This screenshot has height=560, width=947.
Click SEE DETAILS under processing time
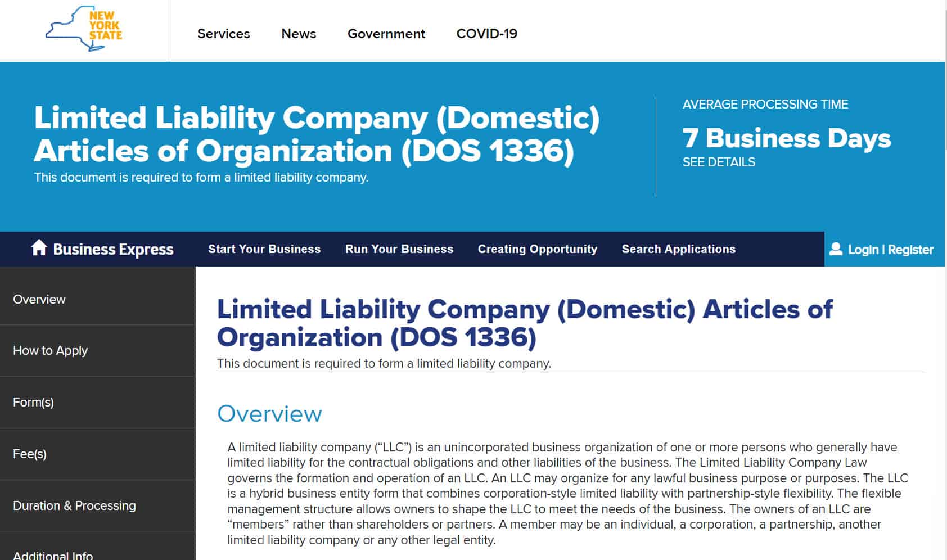point(719,162)
